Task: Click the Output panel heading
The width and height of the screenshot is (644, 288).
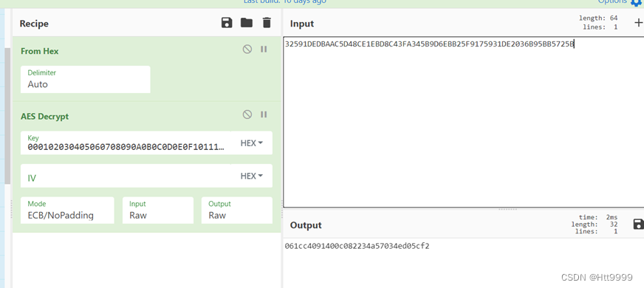Action: tap(306, 225)
